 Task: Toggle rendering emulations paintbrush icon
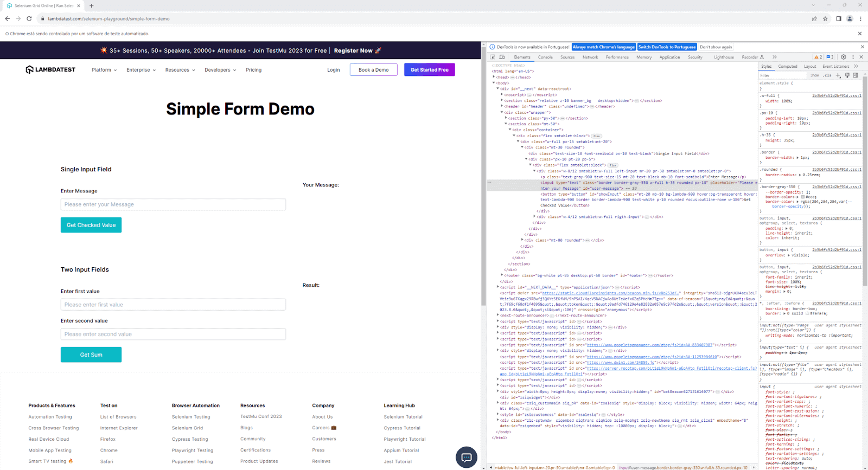tap(847, 75)
